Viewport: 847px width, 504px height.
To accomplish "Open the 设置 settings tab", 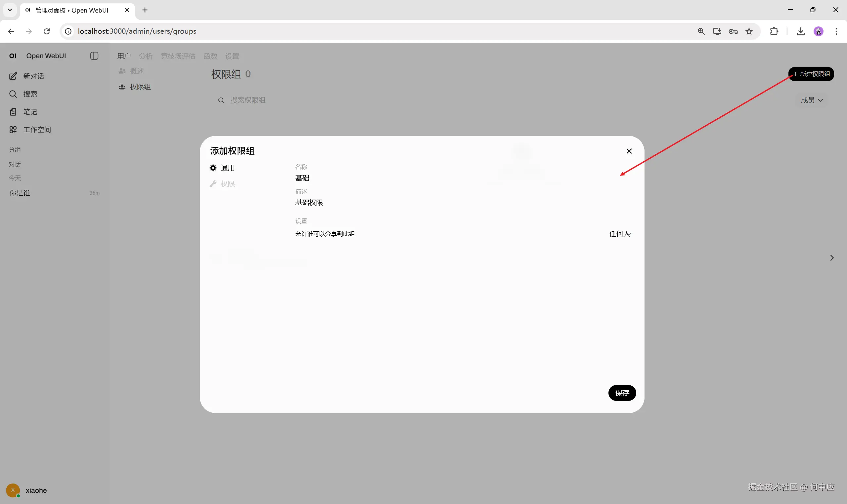I will pos(232,56).
